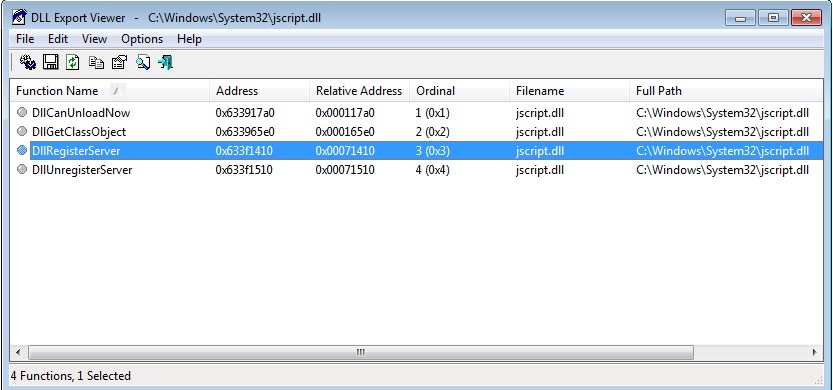Click jscript.dll filename in DllCanUnloadNow row
The height and width of the screenshot is (390, 833).
point(540,113)
